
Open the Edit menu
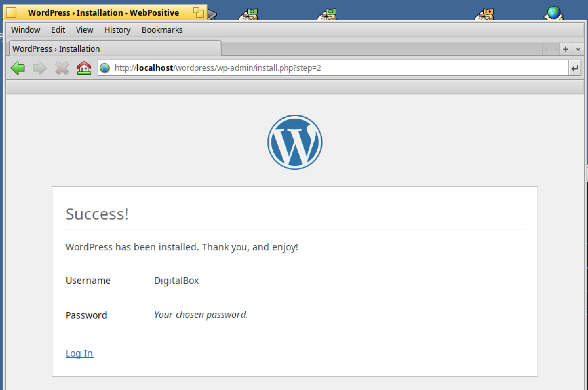58,30
